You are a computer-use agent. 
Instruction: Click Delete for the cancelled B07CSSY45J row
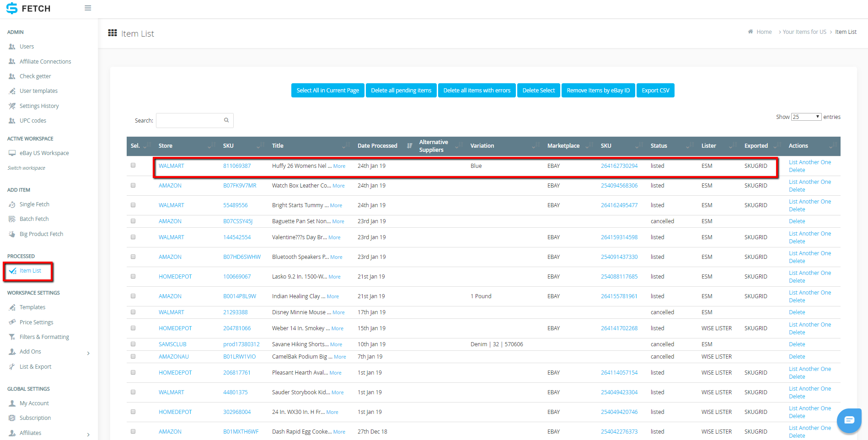point(797,221)
